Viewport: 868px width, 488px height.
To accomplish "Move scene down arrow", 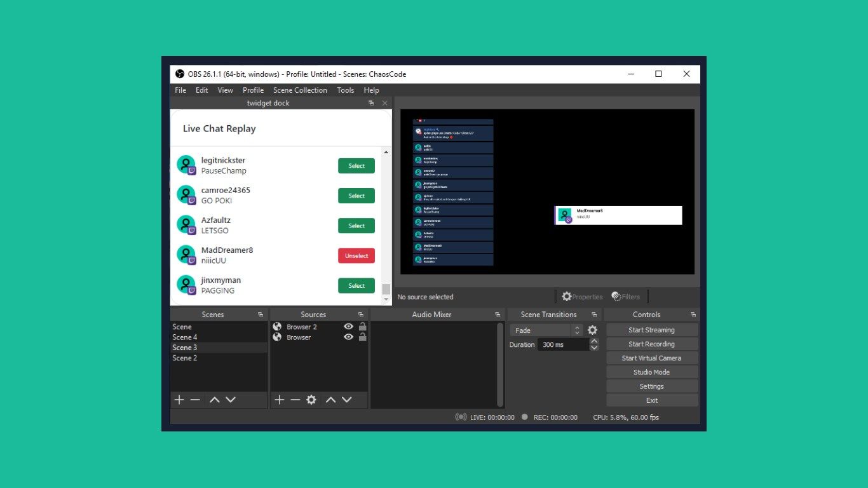I will (231, 400).
